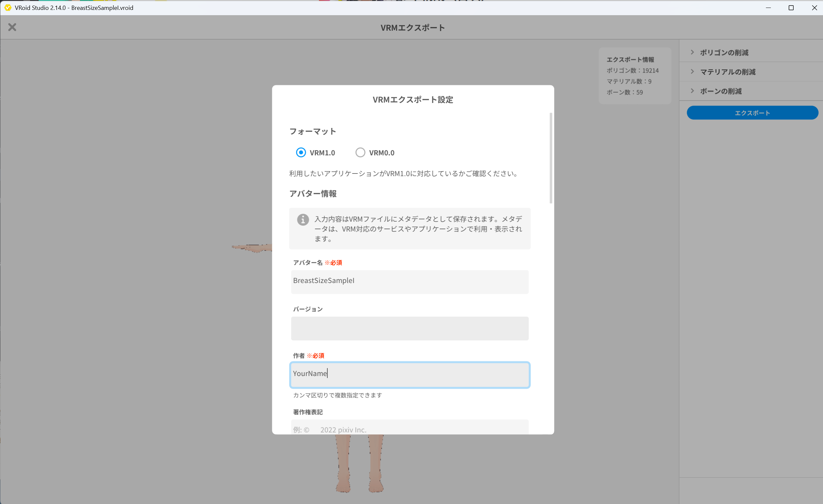Viewport: 823px width, 504px height.
Task: Click the 著作権表記 input field
Action: point(410,427)
